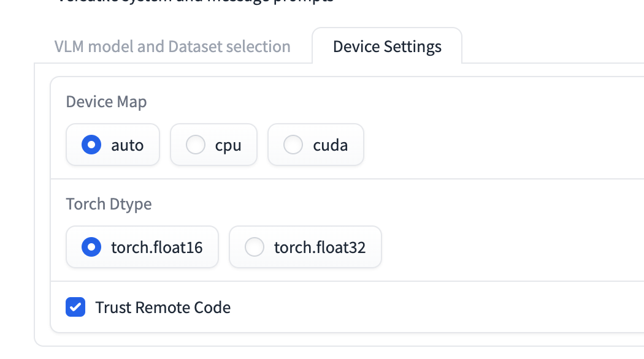Screen dimensions: 644x359
Task: Uncheck the Trust Remote Code checkbox
Action: click(x=75, y=307)
